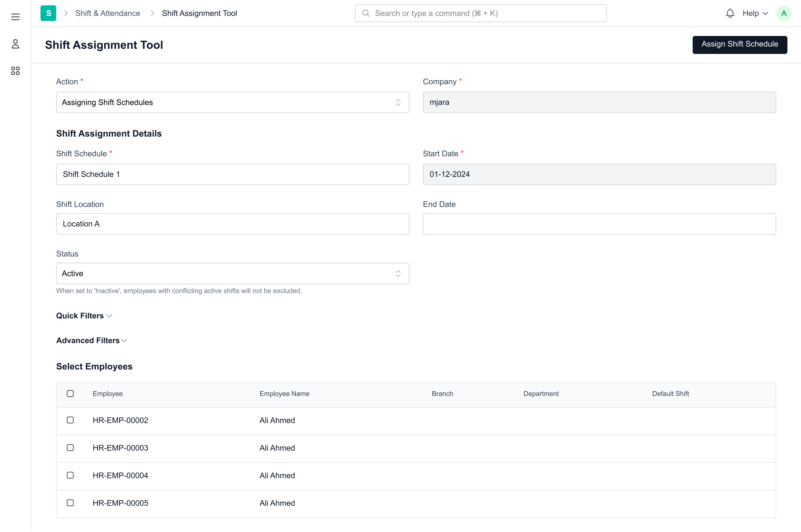Click the Assign Shift Schedule button
Screen dimensions: 801x532
point(740,44)
